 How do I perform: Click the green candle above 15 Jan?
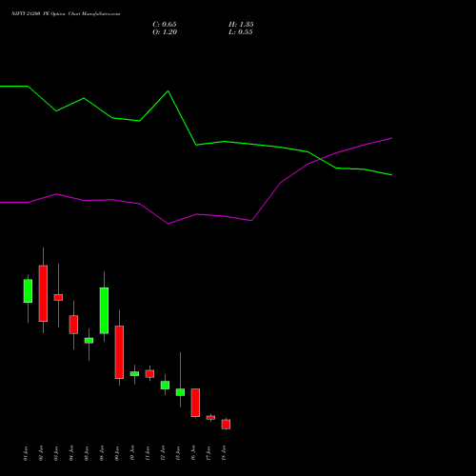point(180,392)
